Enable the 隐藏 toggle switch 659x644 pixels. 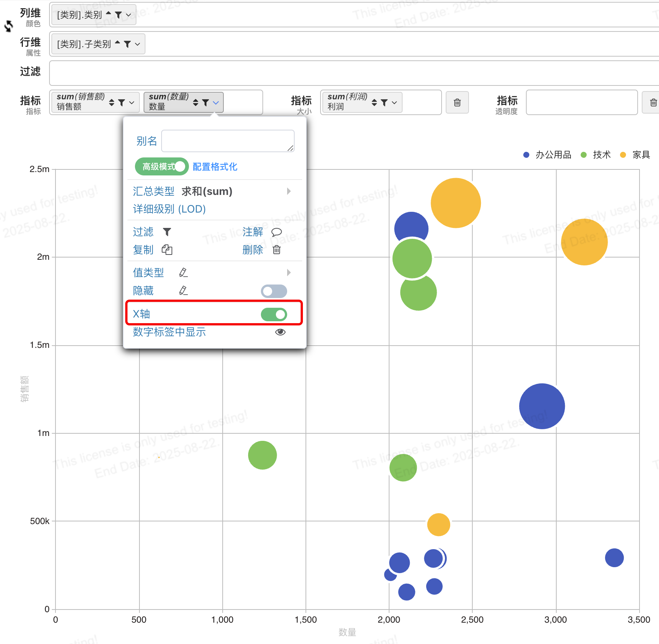click(274, 291)
